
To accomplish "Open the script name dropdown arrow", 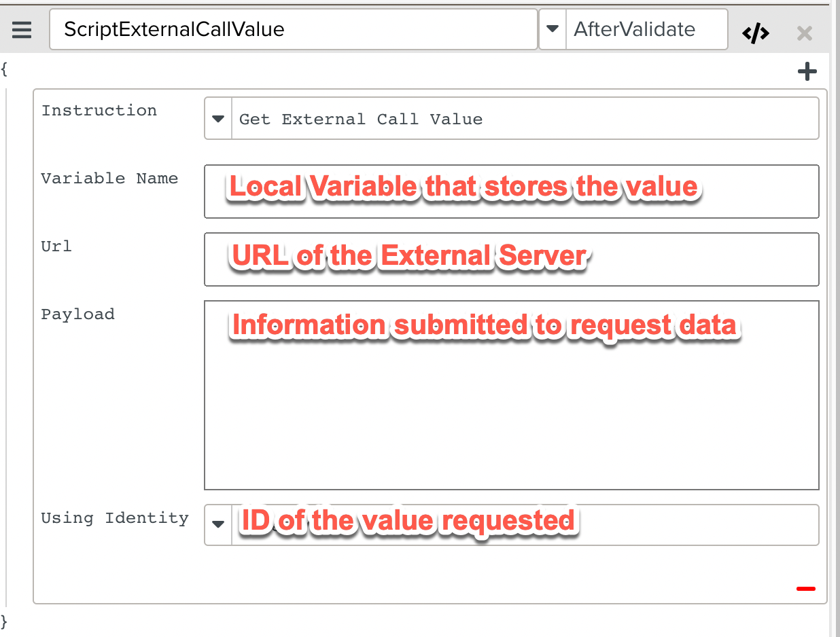I will [552, 29].
